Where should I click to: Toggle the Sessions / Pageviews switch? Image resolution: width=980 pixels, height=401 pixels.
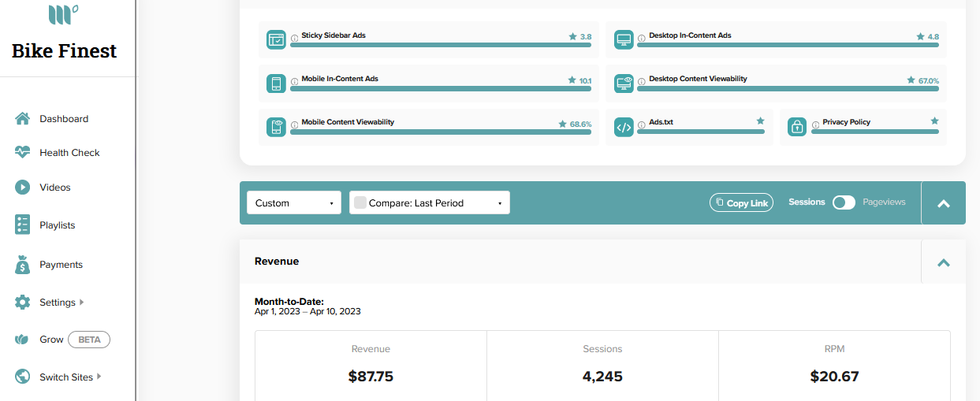(844, 202)
